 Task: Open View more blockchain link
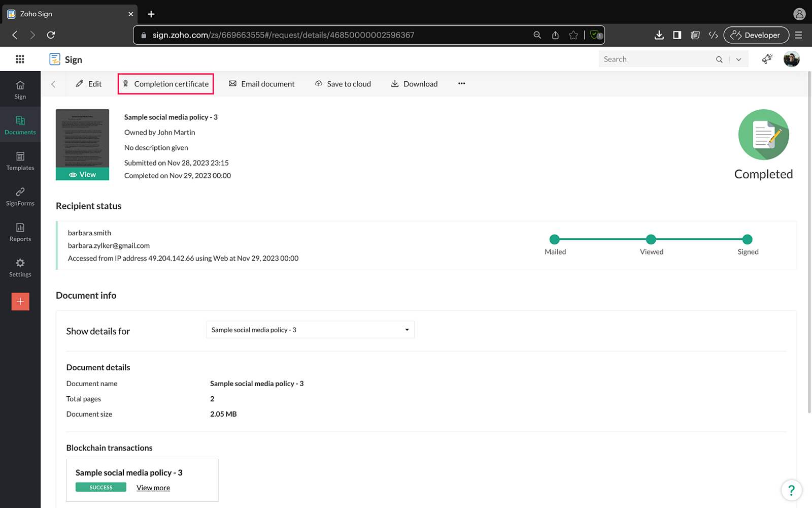pyautogui.click(x=153, y=488)
